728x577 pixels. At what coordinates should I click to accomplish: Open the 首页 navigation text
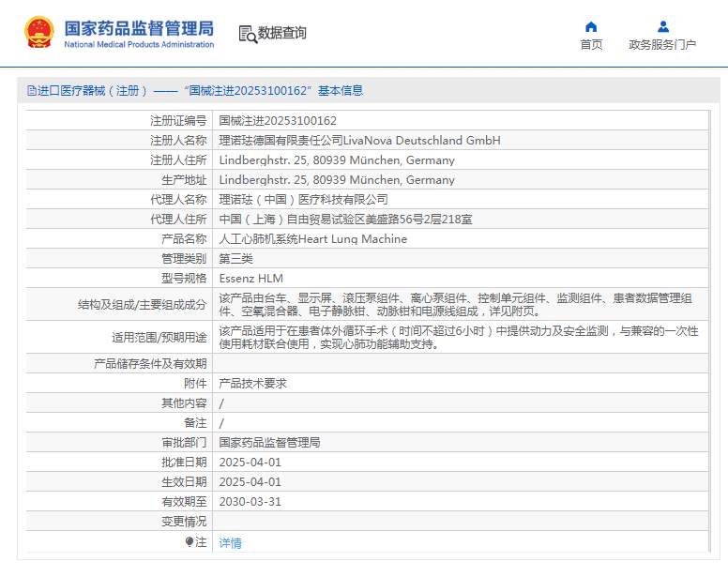click(591, 45)
